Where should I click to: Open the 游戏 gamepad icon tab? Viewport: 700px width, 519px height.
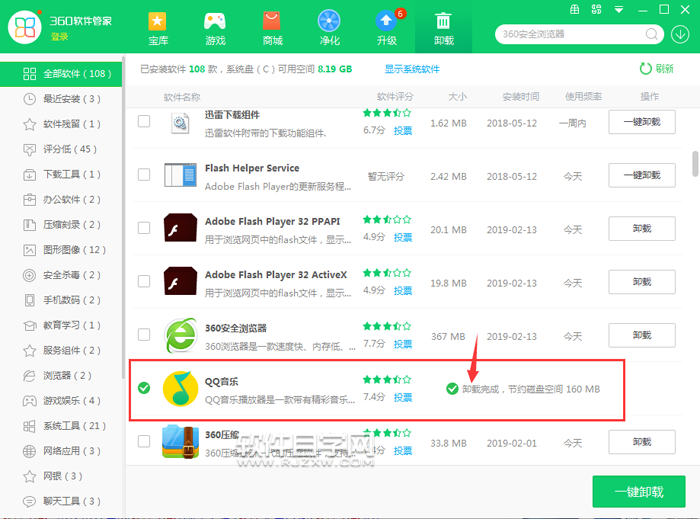click(x=215, y=29)
